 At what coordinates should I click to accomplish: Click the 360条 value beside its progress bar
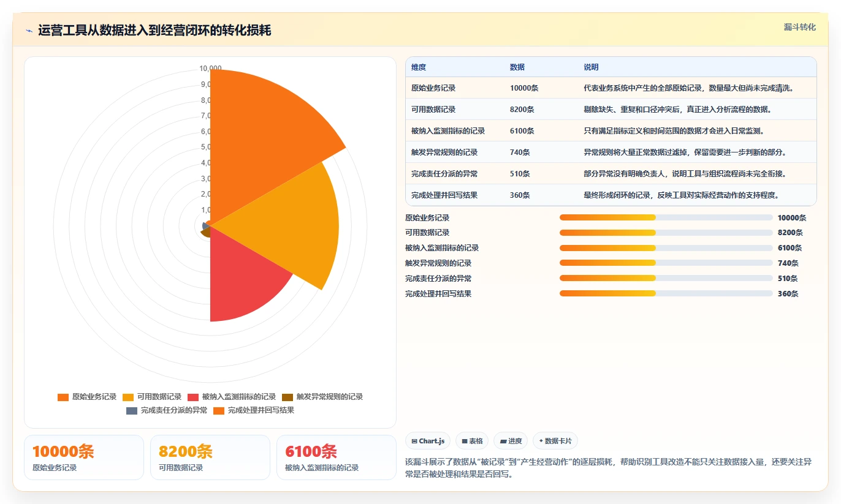tap(788, 294)
